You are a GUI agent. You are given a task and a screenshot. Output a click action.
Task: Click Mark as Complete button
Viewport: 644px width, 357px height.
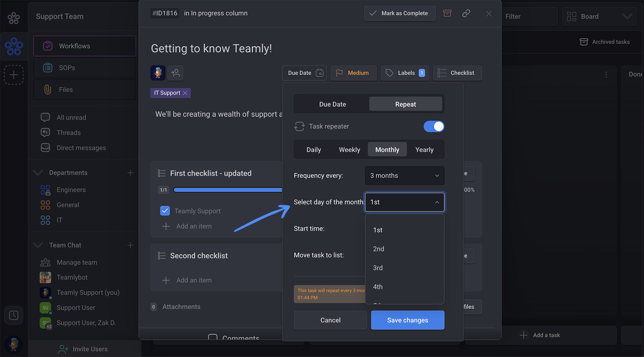click(x=400, y=14)
